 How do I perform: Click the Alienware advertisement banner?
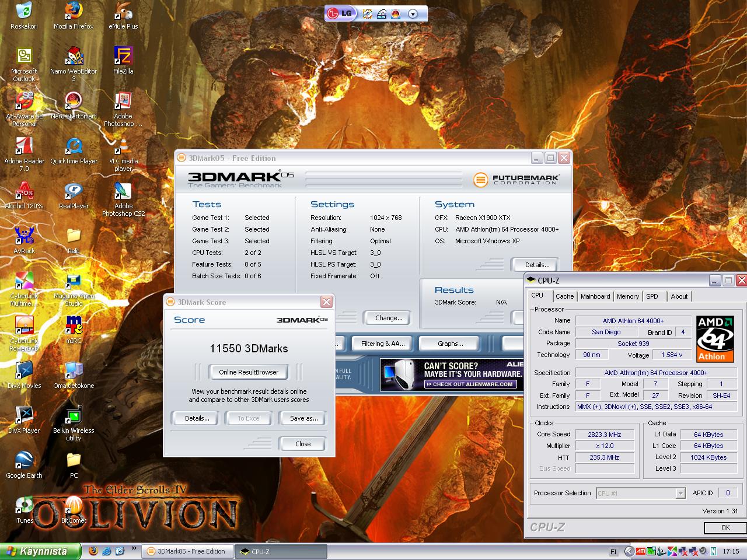[452, 374]
